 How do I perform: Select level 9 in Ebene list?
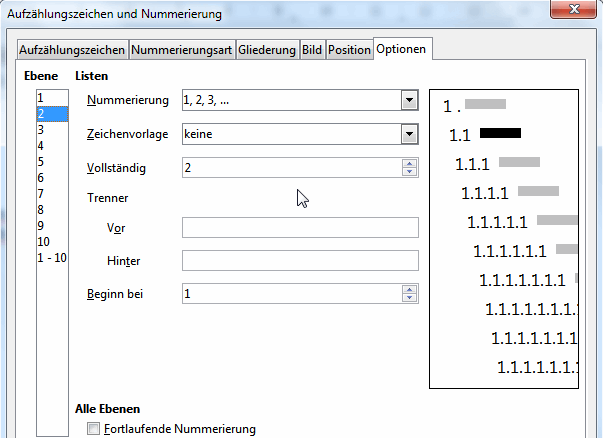pyautogui.click(x=52, y=226)
